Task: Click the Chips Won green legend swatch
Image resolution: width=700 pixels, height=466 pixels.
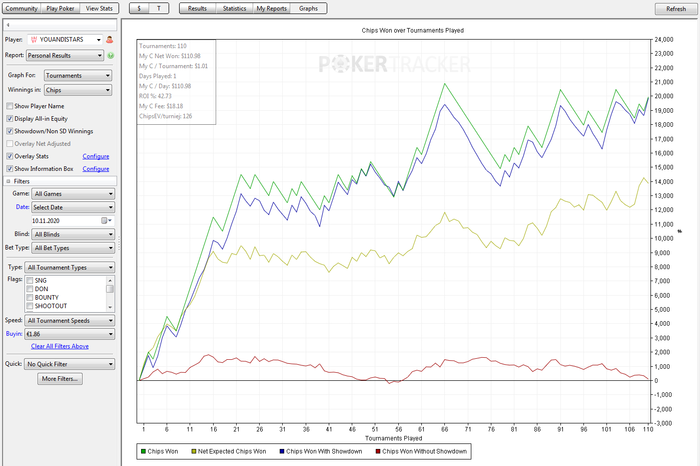Action: tap(143, 451)
